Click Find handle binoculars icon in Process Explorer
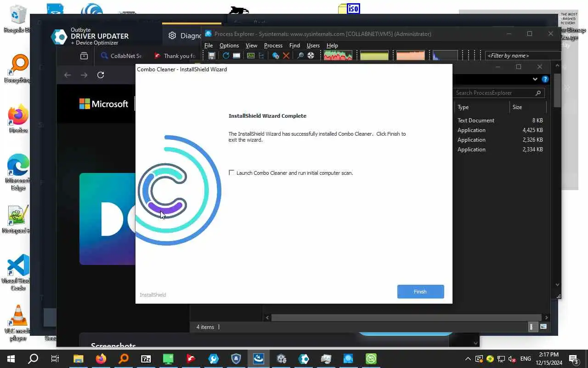The height and width of the screenshot is (368, 588). point(300,56)
